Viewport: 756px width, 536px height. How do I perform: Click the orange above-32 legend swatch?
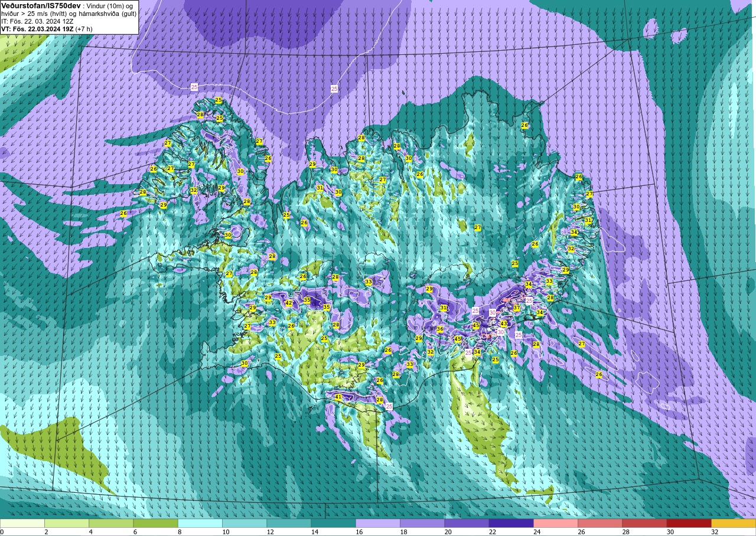(734, 523)
